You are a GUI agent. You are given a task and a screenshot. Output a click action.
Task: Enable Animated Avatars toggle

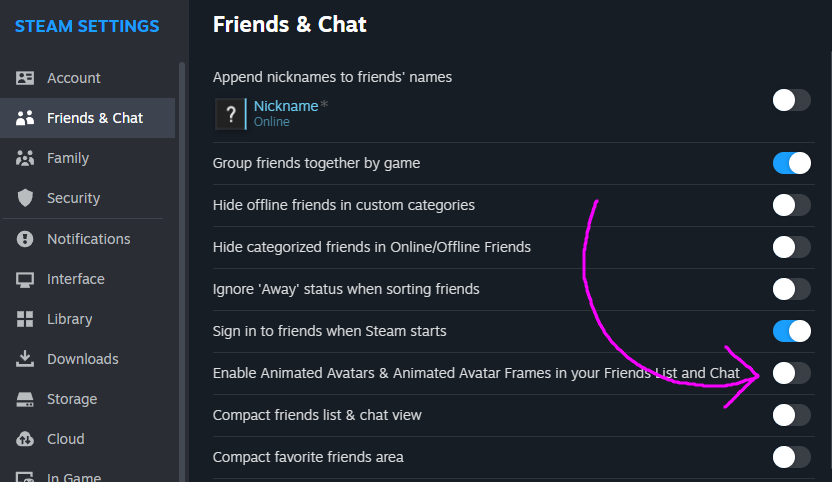791,373
